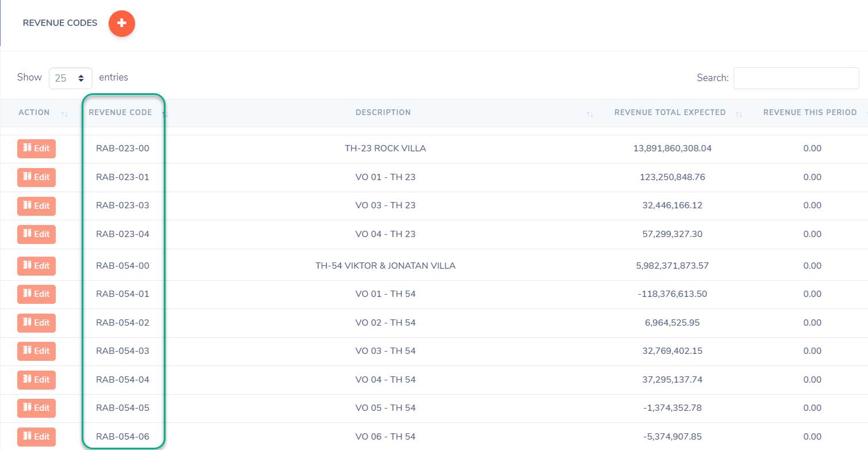868x450 pixels.
Task: Click the orange add revenue code button
Action: [x=121, y=24]
